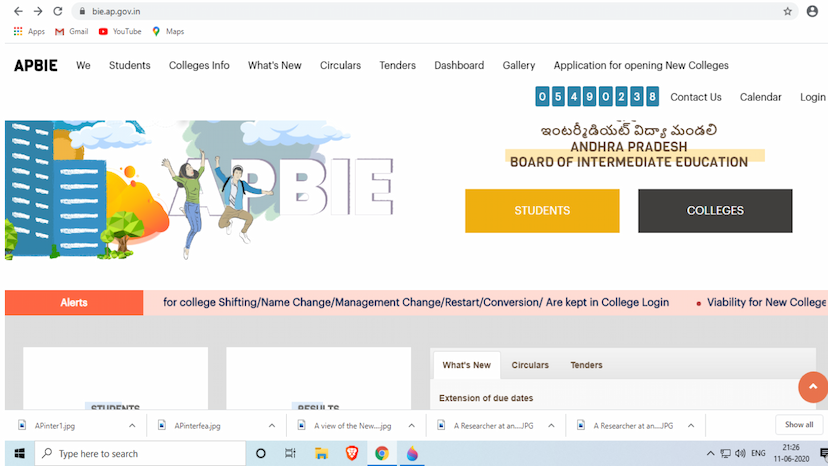The image size is (828, 466).
Task: Click the Login link
Action: tap(812, 97)
